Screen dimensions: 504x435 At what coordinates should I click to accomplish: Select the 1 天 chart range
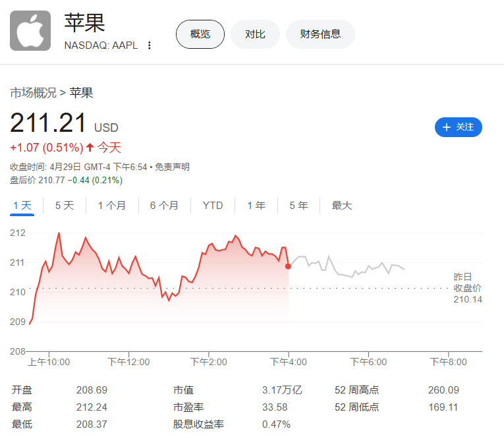pos(22,205)
